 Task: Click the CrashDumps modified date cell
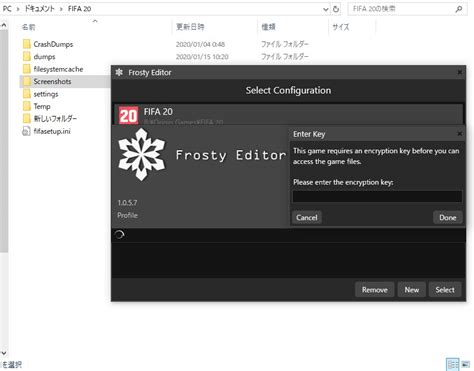pyautogui.click(x=200, y=44)
